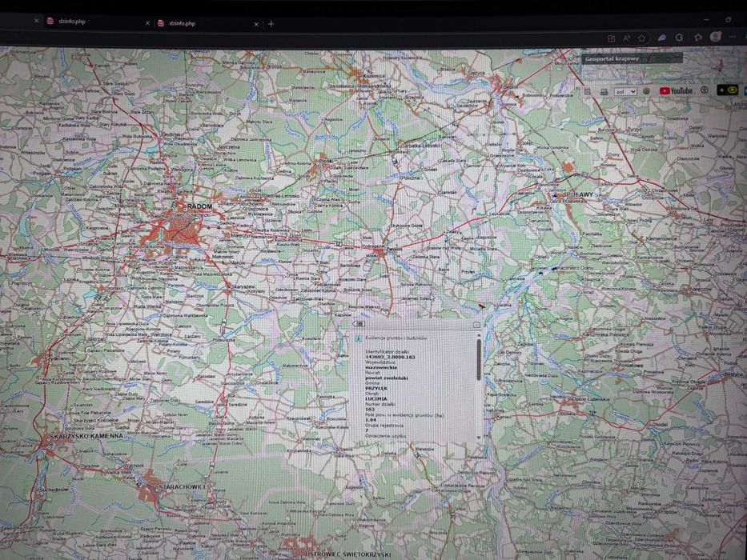Click the PUŁAWY city label on map
This screenshot has width=747, height=560.
pyautogui.click(x=580, y=194)
